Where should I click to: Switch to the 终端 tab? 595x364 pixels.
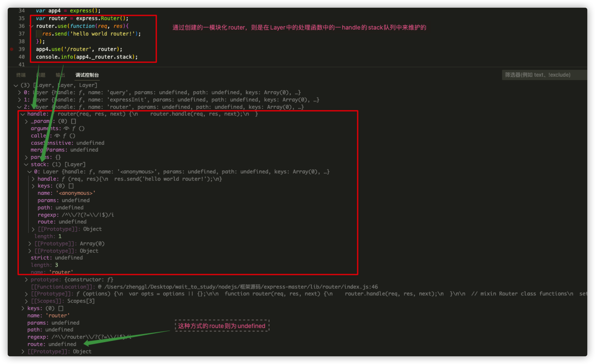tap(21, 75)
